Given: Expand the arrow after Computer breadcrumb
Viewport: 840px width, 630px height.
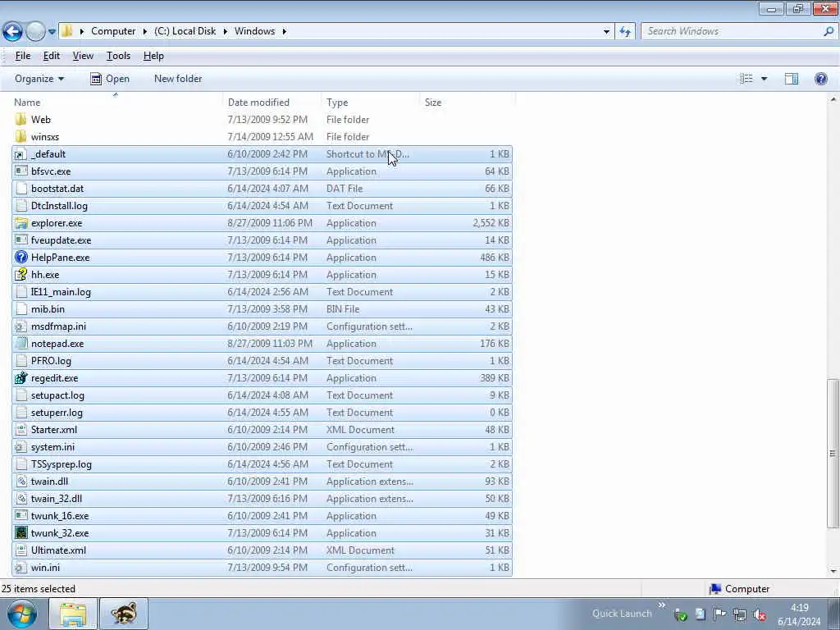Looking at the screenshot, I should [145, 31].
